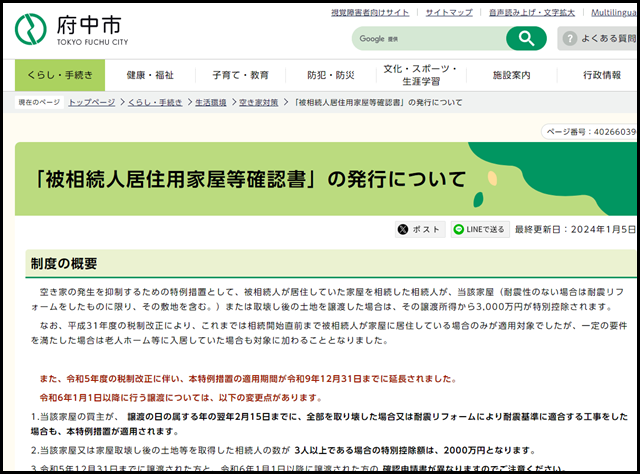This screenshot has width=640, height=474.
Task: Select the 健康・福祉 menu tab
Action: (150, 75)
